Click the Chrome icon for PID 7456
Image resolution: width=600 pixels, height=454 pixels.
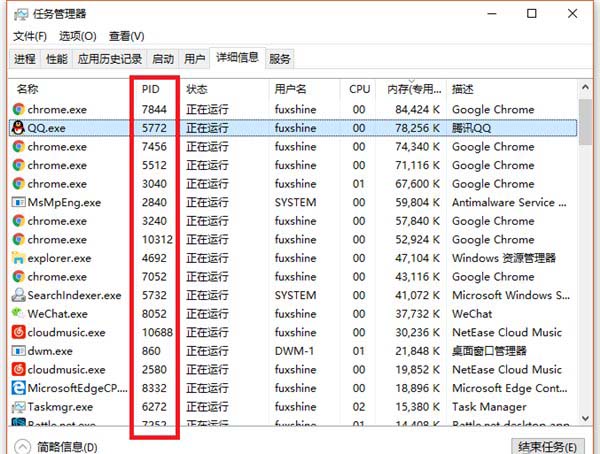click(x=18, y=147)
